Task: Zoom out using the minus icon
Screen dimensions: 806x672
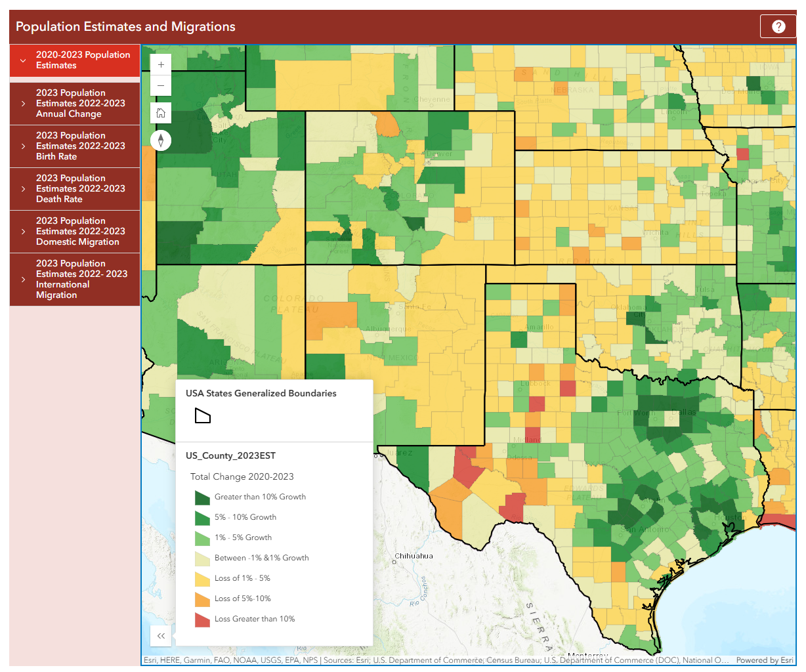Action: (161, 85)
